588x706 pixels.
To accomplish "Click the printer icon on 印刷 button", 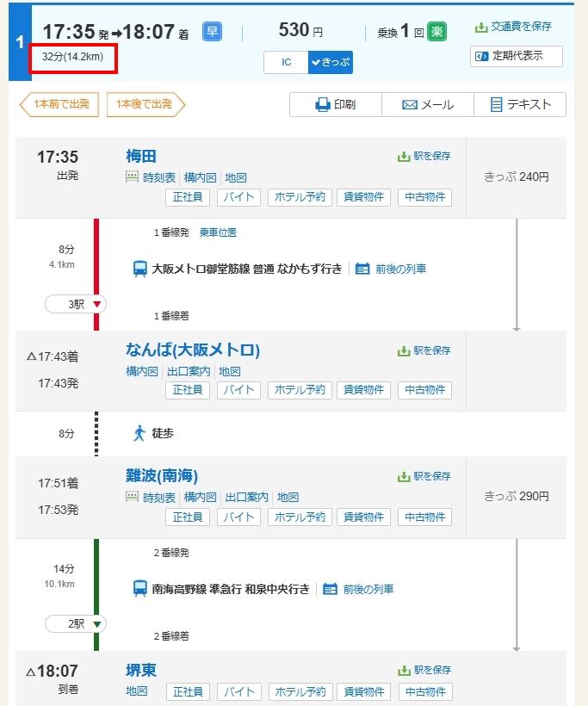I will (323, 105).
